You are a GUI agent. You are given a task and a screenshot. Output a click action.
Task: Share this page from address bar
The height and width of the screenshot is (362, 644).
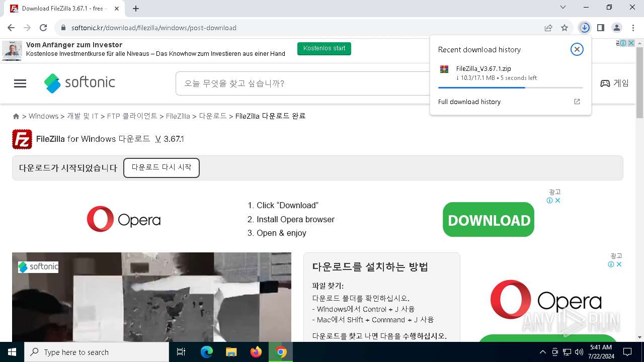[x=548, y=28]
